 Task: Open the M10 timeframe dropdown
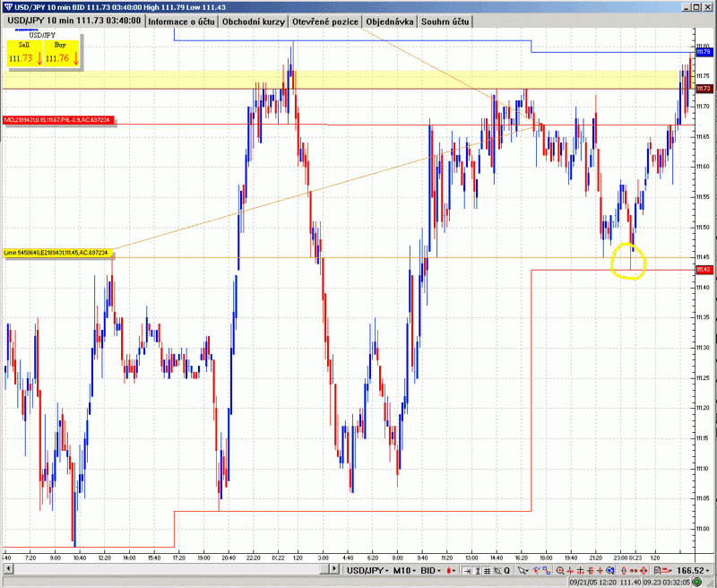[404, 570]
